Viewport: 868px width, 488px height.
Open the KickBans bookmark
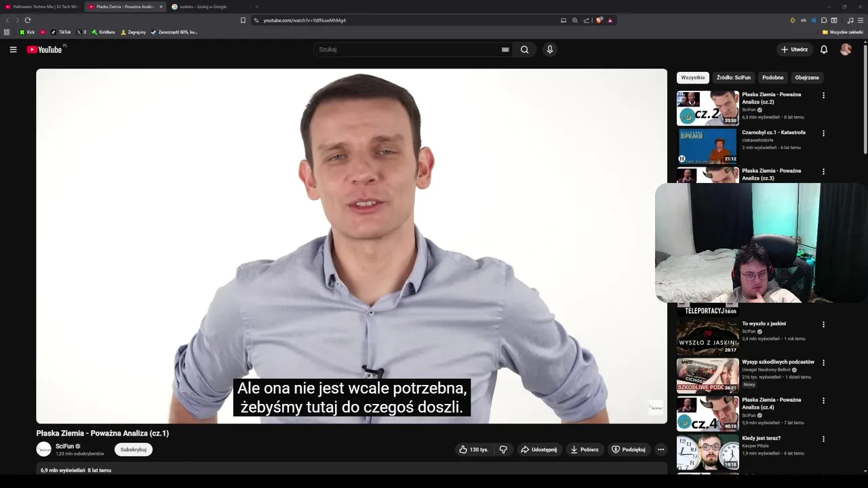(x=104, y=32)
